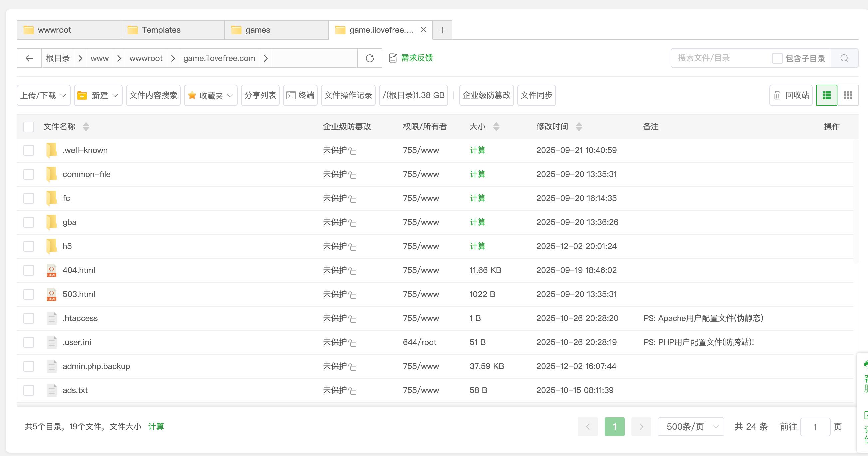Screen dimensions: 868x456
Task: Click the gba folder icon
Action: pyautogui.click(x=51, y=222)
